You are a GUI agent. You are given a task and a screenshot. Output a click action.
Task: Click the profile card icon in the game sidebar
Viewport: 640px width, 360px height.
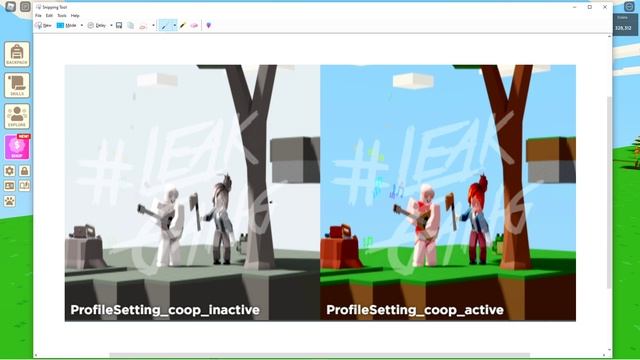coord(10,186)
